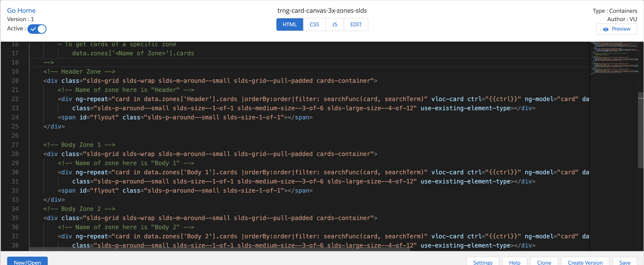This screenshot has width=644, height=265.
Task: Click the cards-container div on line 35
Action: click(210, 218)
